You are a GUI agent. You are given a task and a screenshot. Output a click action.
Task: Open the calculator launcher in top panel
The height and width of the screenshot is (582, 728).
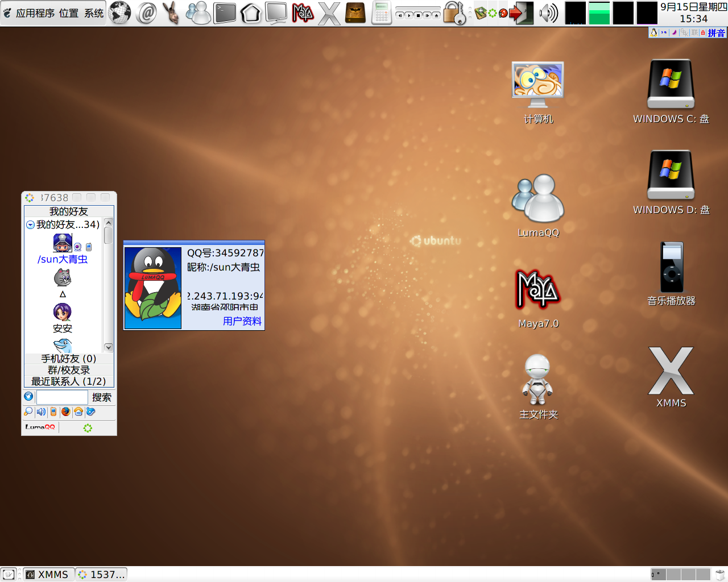click(381, 13)
